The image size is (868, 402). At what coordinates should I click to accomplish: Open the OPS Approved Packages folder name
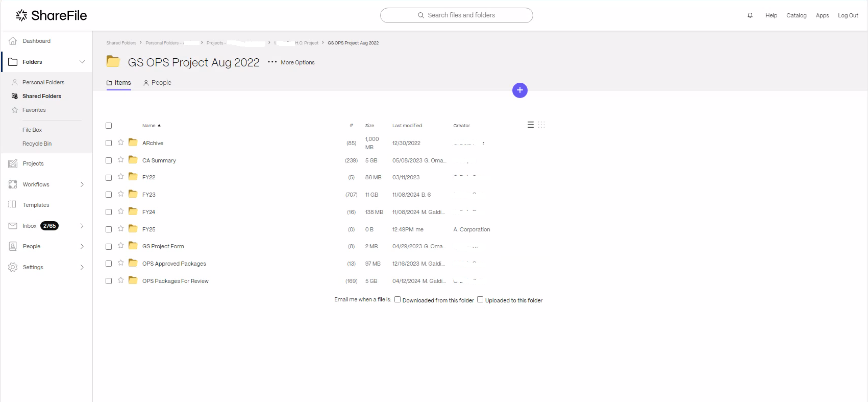click(174, 264)
